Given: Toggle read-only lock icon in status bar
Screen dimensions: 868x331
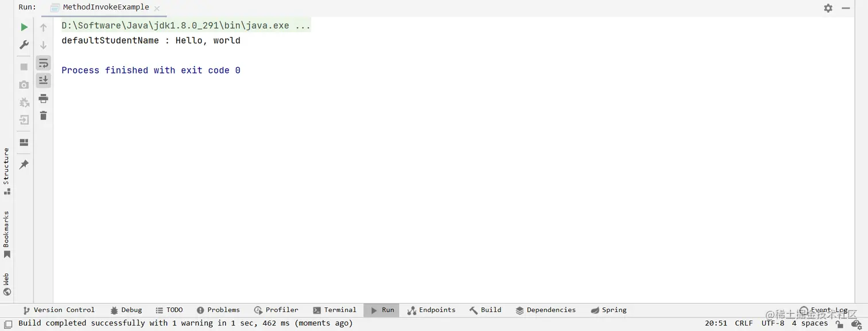Looking at the screenshot, I should (x=840, y=324).
